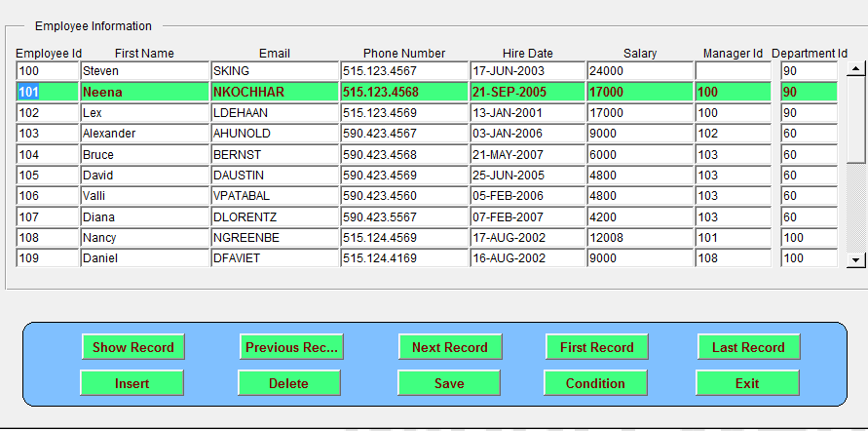Insert a new employee row
Screen dimensions: 868x431
click(x=132, y=383)
